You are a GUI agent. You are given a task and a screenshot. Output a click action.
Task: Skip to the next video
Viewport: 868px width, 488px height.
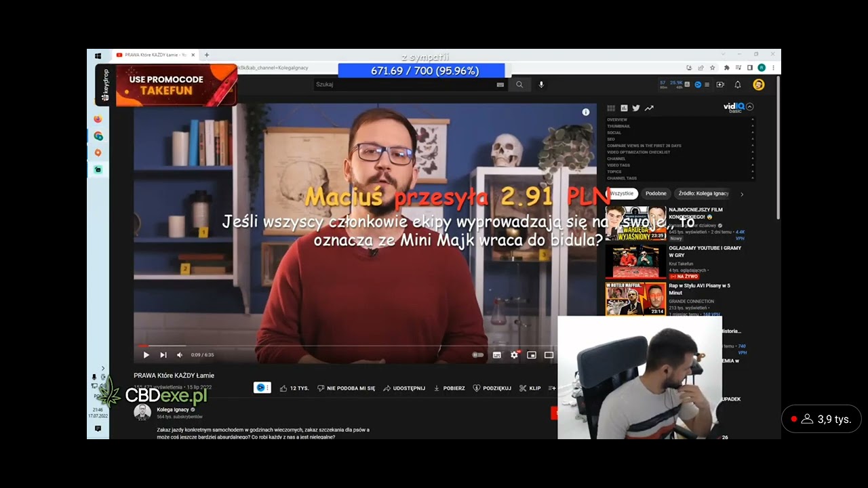click(163, 354)
